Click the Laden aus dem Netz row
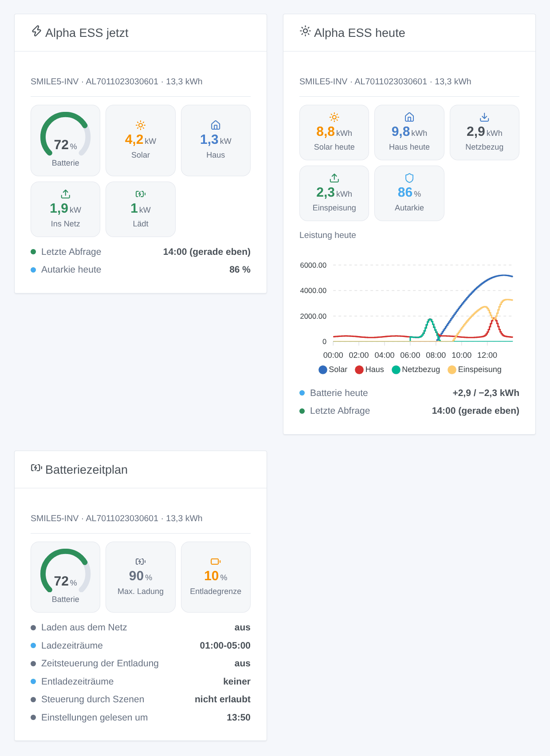Viewport: 550px width, 756px height. (141, 627)
